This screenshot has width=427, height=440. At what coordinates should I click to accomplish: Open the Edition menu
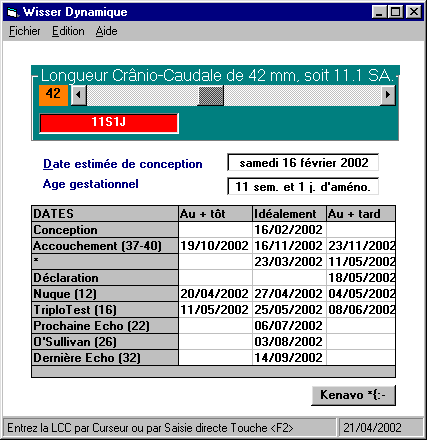pos(68,31)
